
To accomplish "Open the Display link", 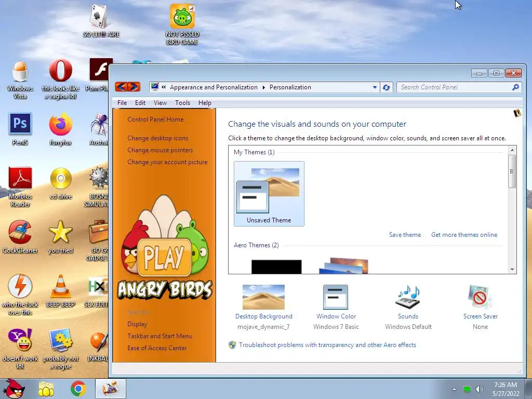I will click(x=137, y=324).
